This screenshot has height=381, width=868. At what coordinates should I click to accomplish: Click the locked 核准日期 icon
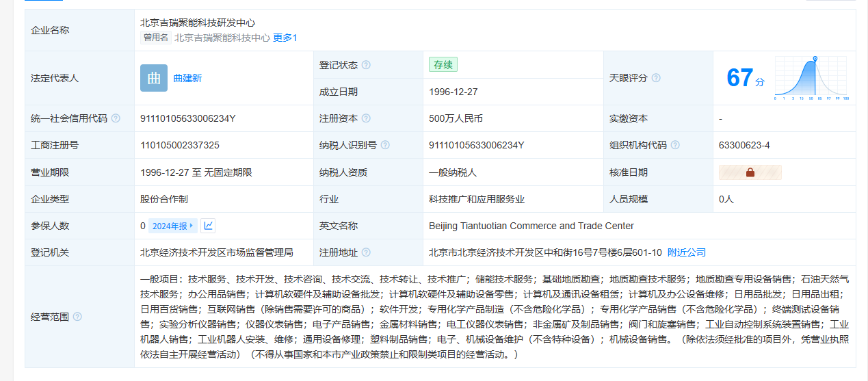(750, 172)
